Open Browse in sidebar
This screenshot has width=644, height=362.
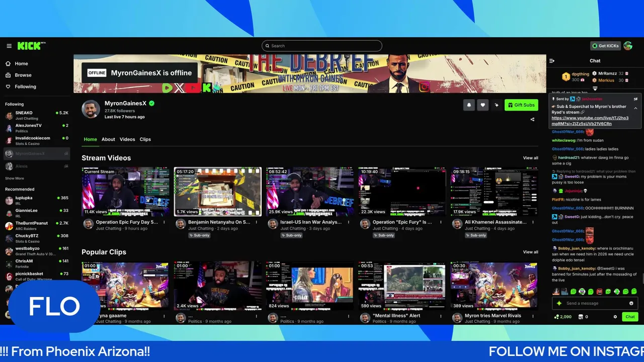coord(23,75)
